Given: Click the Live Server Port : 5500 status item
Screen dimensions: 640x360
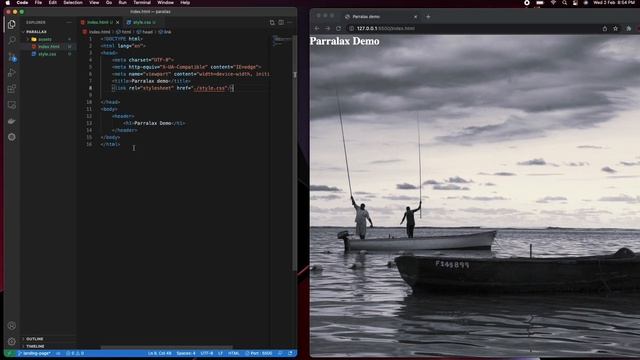Looking at the screenshot, I should pos(259,353).
